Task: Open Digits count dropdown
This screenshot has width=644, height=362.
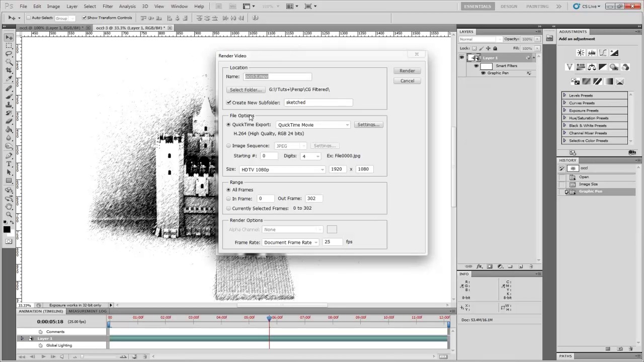Action: (310, 156)
